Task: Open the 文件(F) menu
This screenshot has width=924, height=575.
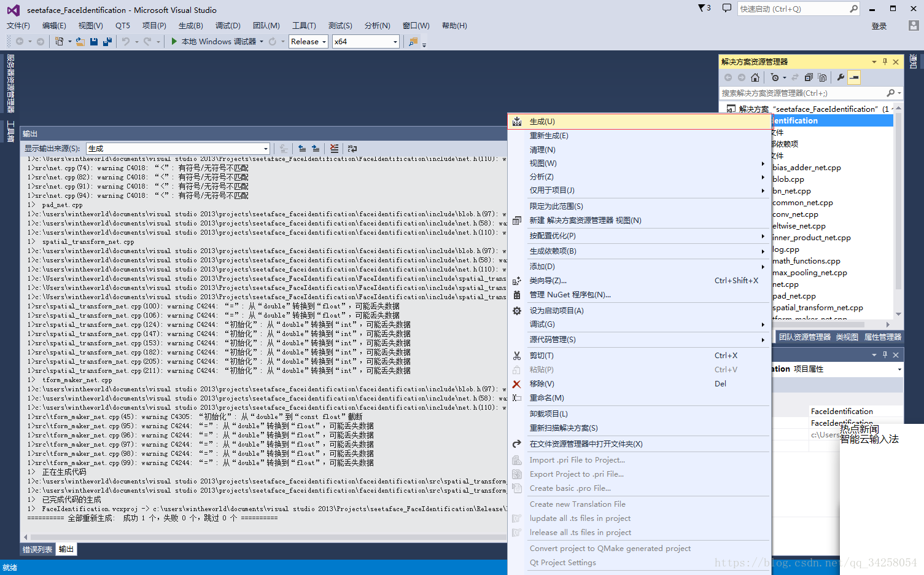Action: click(x=18, y=25)
